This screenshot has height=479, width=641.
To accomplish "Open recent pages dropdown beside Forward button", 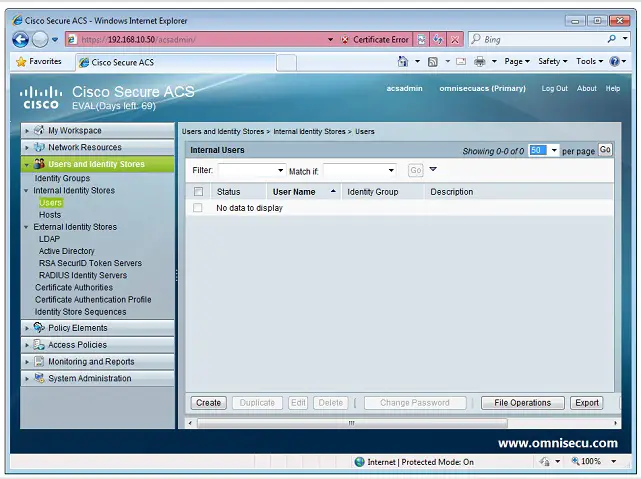I will click(x=55, y=40).
